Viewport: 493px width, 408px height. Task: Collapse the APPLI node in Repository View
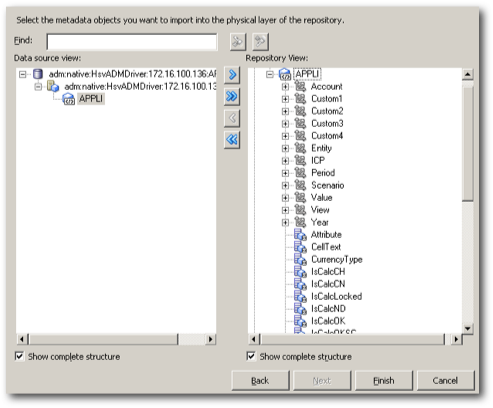tap(270, 74)
